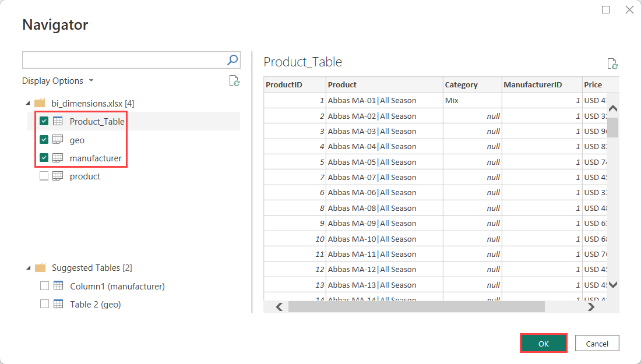
Task: Click the search magnifier icon
Action: 232,59
